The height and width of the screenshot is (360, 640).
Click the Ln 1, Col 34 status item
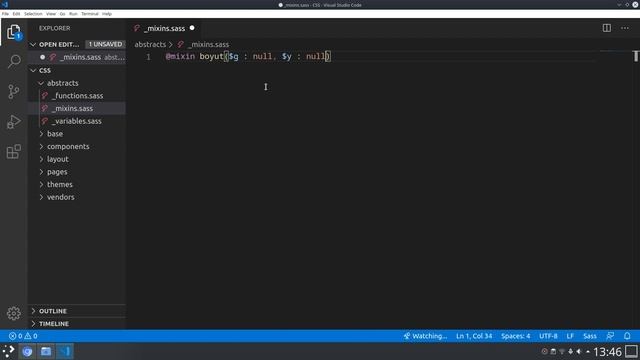point(474,336)
